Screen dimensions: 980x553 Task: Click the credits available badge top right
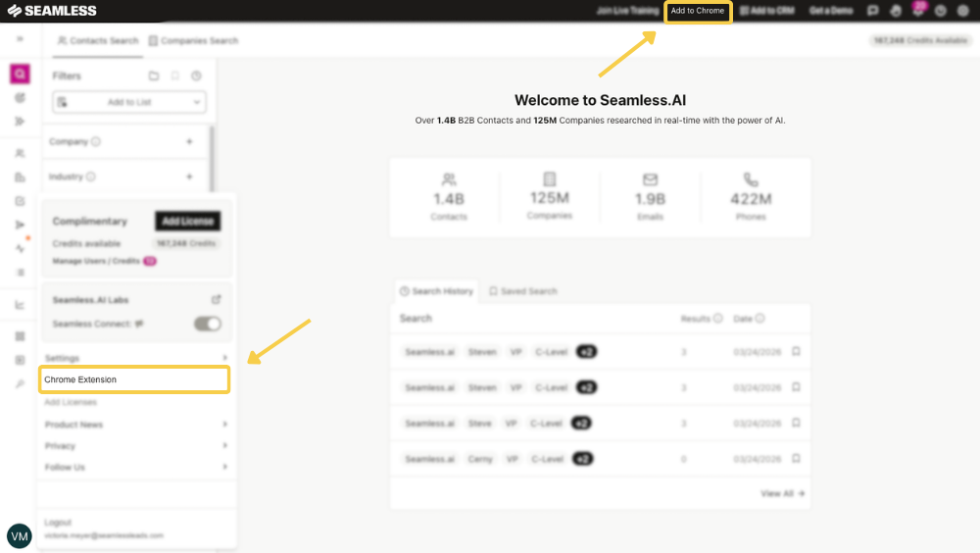(920, 40)
